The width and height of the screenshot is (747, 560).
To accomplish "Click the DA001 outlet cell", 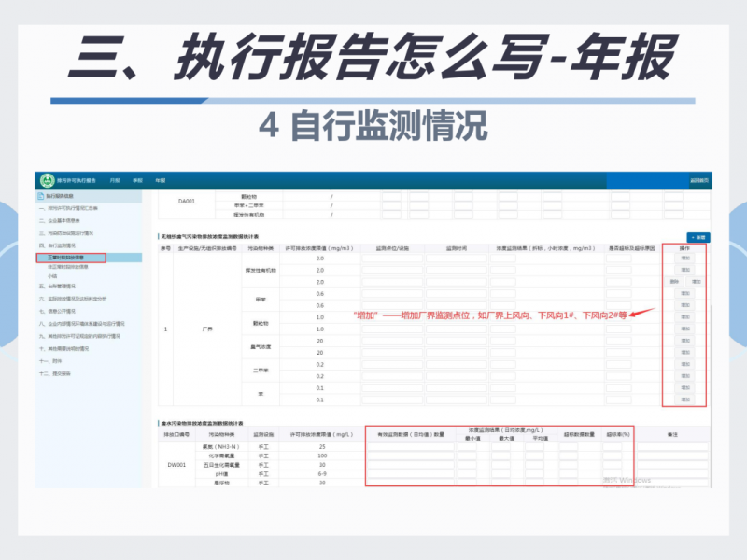I will (187, 202).
